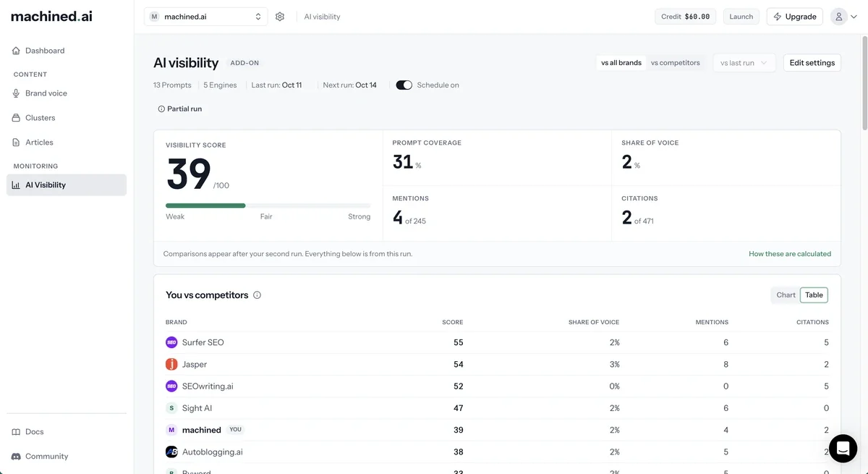
Task: Switch comparison to vs all brands
Action: tap(621, 63)
